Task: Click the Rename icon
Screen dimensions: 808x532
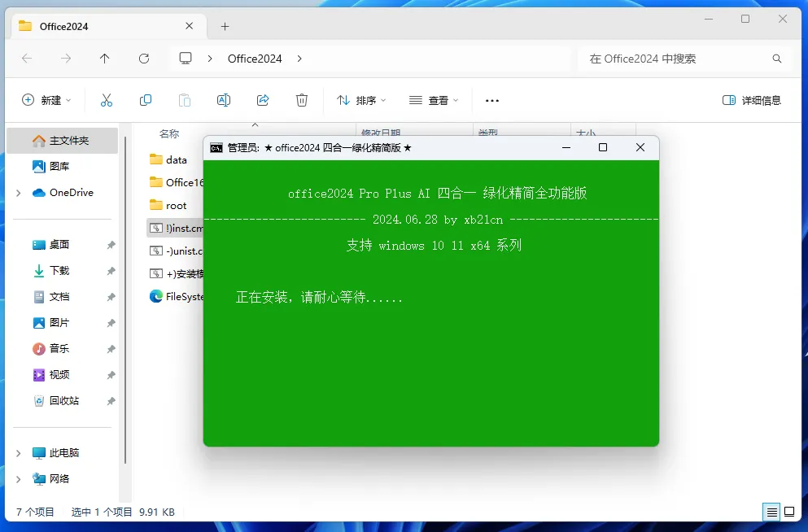Action: [224, 100]
